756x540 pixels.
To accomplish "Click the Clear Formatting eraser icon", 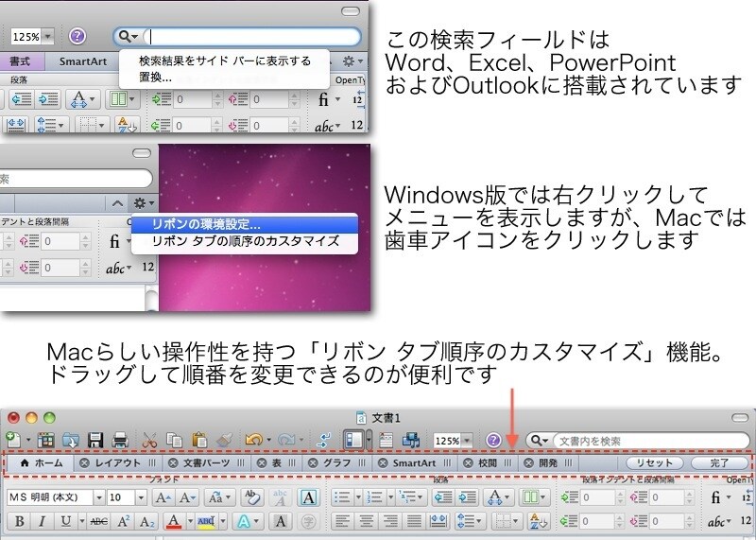I will [x=251, y=497].
